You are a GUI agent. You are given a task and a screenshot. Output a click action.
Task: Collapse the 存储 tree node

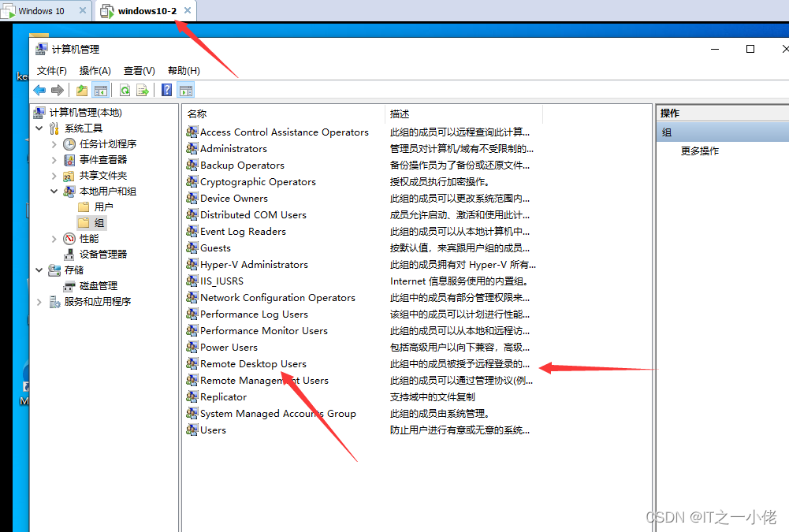point(39,270)
